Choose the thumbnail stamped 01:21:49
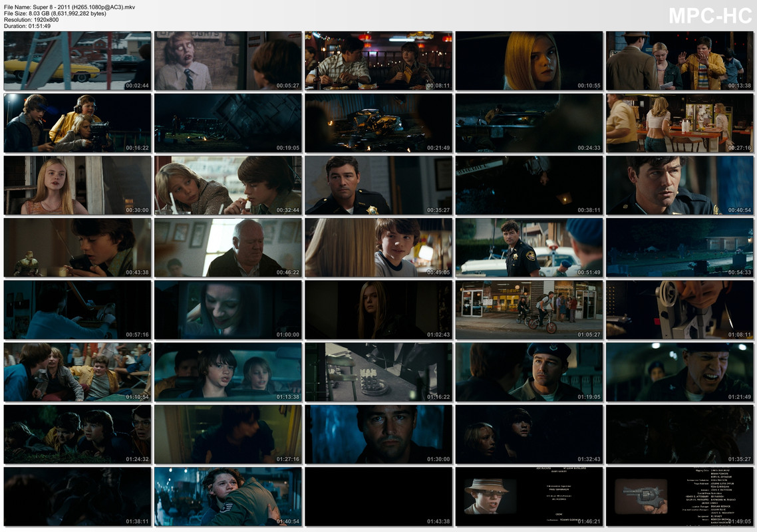 point(680,372)
